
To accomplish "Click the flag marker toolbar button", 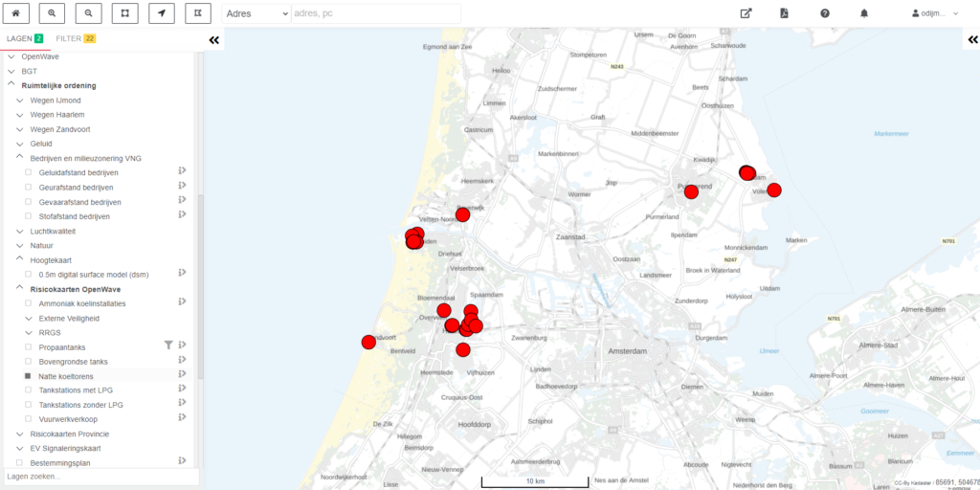I will pyautogui.click(x=198, y=13).
